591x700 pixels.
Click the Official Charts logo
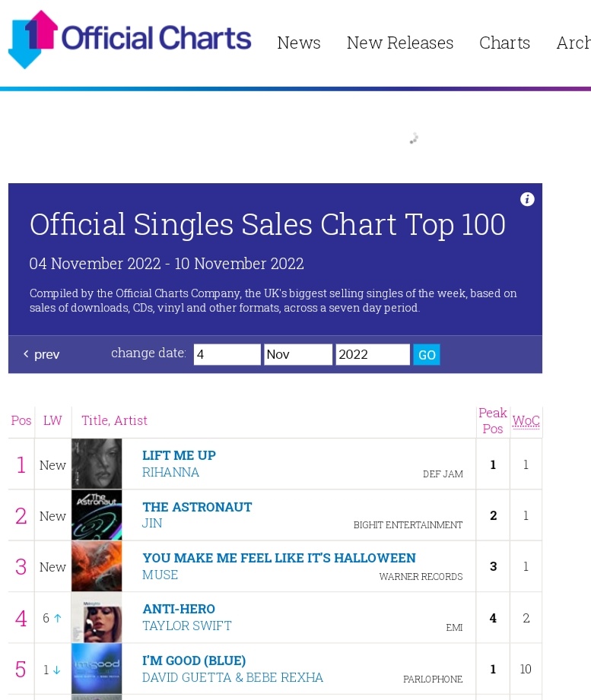click(130, 40)
